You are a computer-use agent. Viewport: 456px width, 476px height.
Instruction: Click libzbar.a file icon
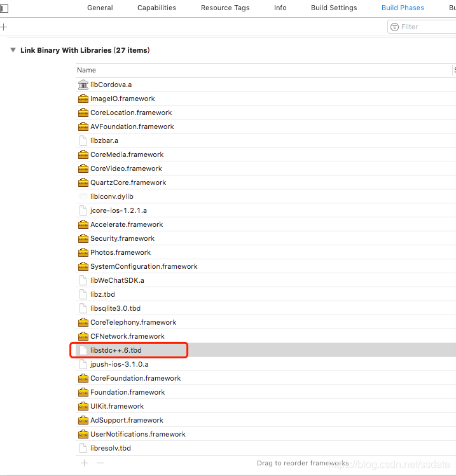pos(83,140)
